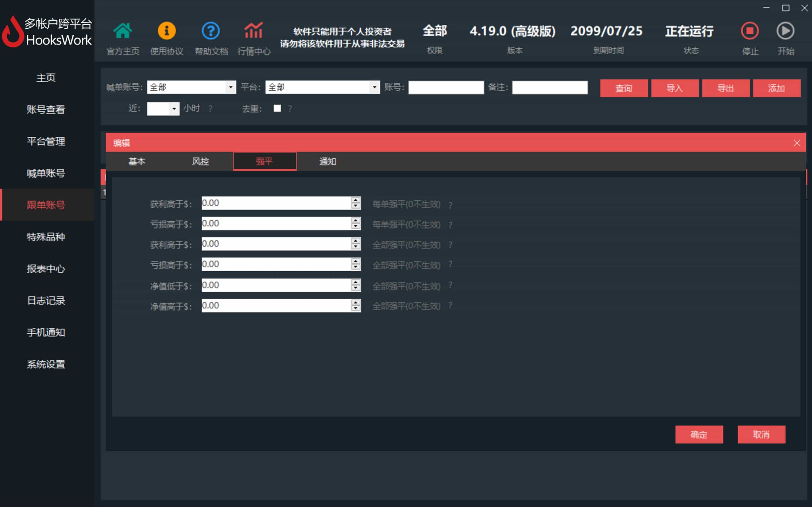The image size is (812, 507).
Task: Click the HooksWork flame logo
Action: pos(13,32)
